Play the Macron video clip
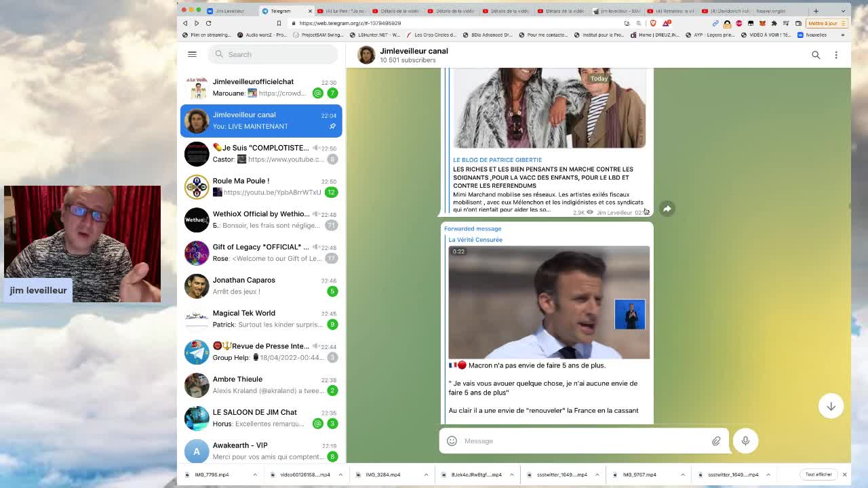Screen dimensions: 868x488 click(549, 302)
